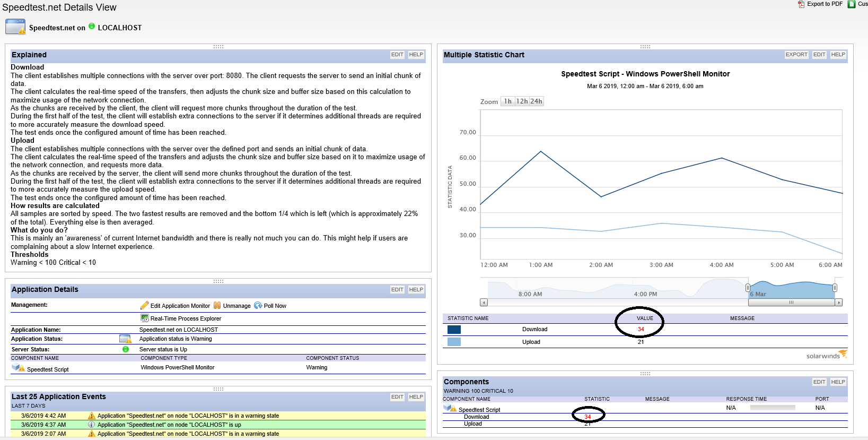The image size is (868, 440).
Task: Click the warning icon on the 2:07 AM event
Action: pyautogui.click(x=92, y=434)
